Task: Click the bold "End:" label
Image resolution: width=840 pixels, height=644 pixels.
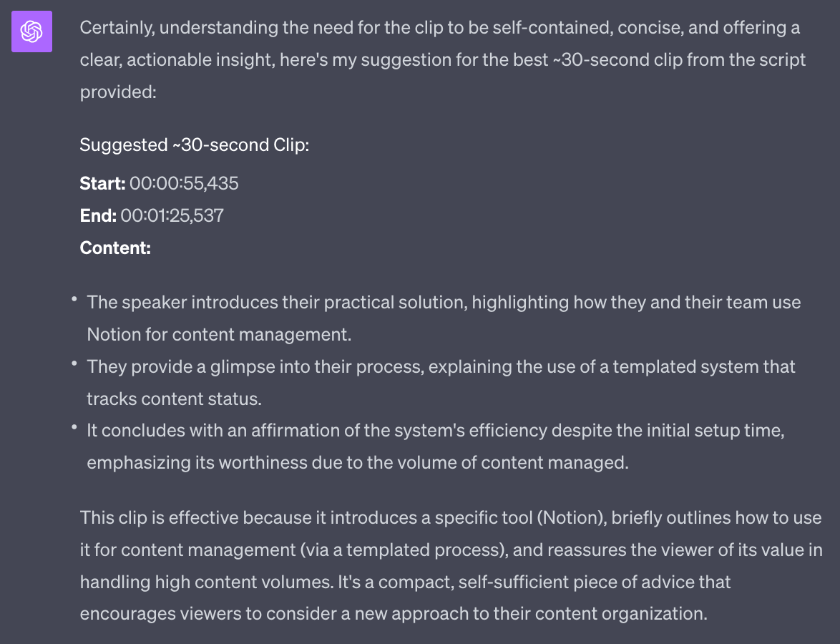Action: click(x=98, y=215)
